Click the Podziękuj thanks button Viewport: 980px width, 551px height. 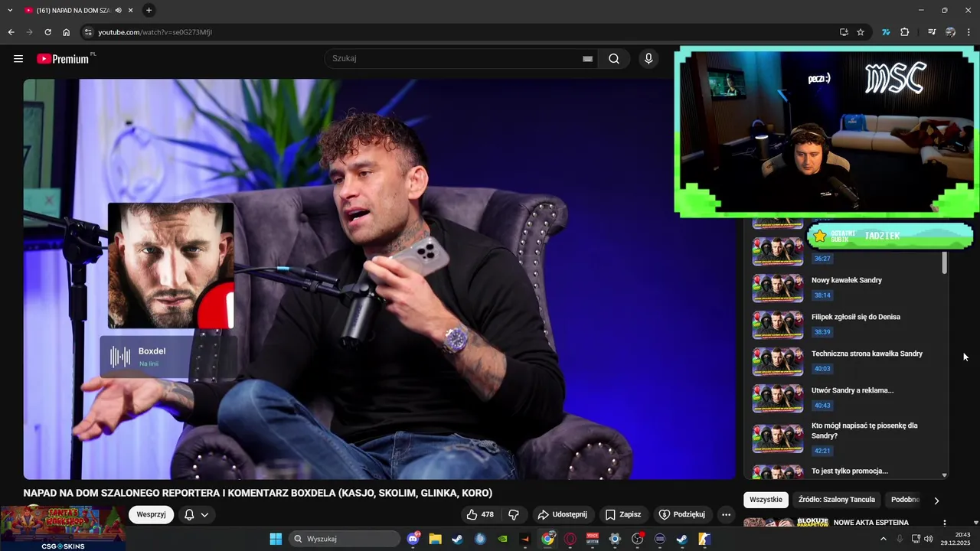[682, 514]
